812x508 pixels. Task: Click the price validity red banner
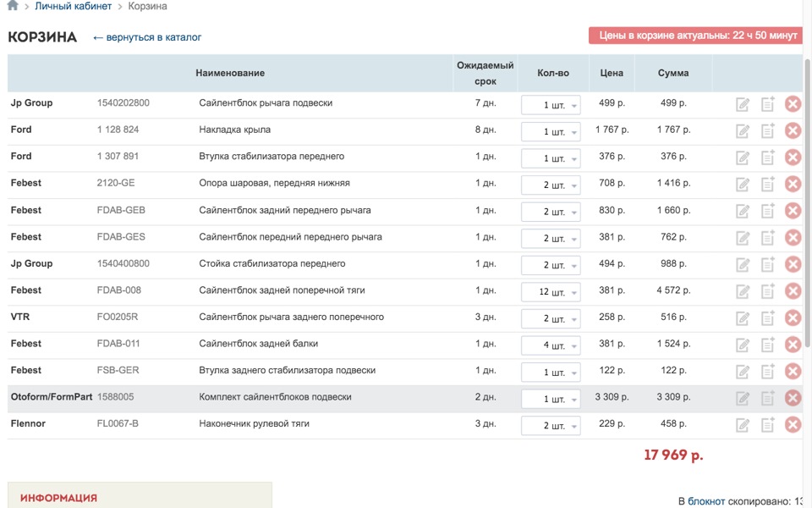695,36
